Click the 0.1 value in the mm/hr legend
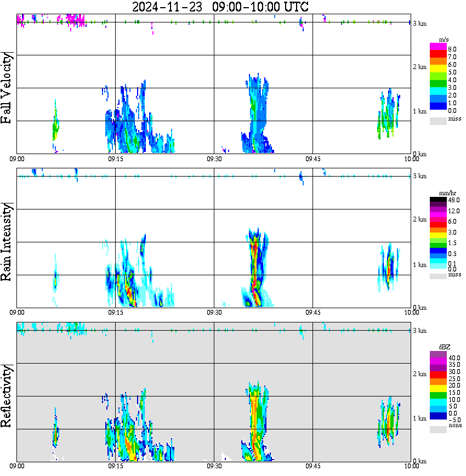The width and height of the screenshot is (466, 476). [452, 263]
